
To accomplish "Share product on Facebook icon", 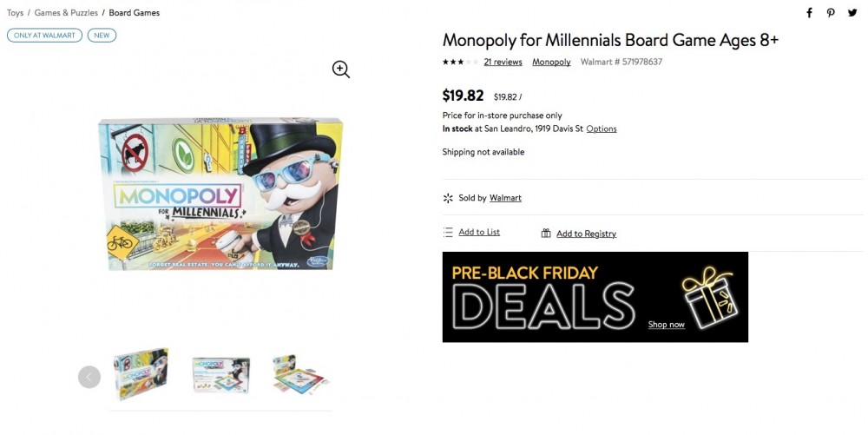I will (x=809, y=13).
